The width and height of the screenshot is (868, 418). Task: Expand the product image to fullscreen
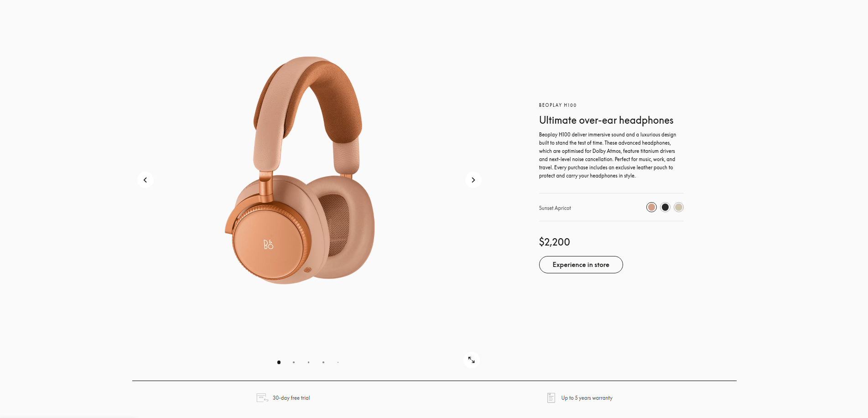coord(471,360)
